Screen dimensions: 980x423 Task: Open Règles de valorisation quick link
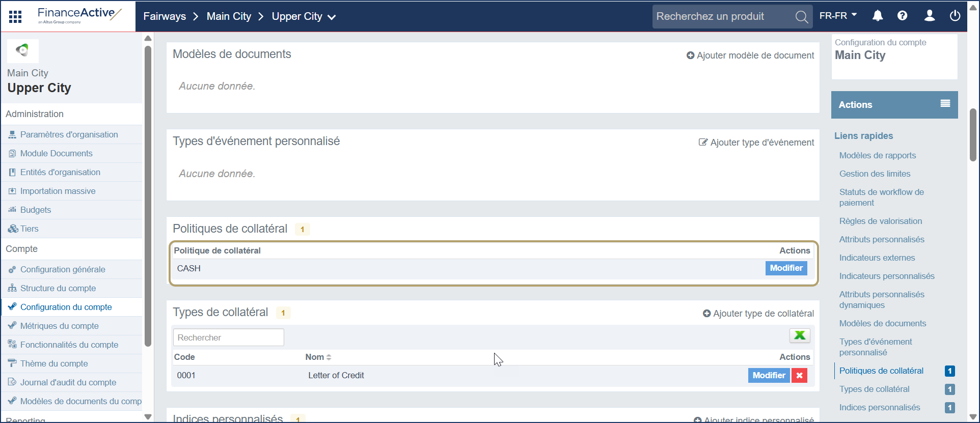[880, 221]
